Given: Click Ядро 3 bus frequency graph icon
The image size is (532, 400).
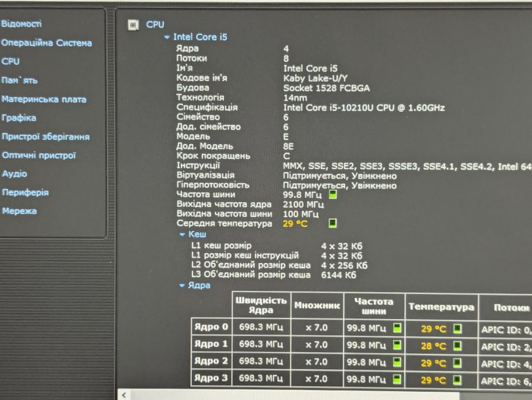Looking at the screenshot, I should (397, 379).
